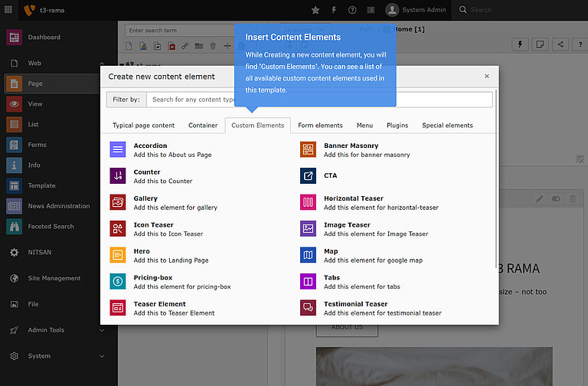Pick the Gallery element icon
Screen dimensions: 588x386
click(x=117, y=203)
